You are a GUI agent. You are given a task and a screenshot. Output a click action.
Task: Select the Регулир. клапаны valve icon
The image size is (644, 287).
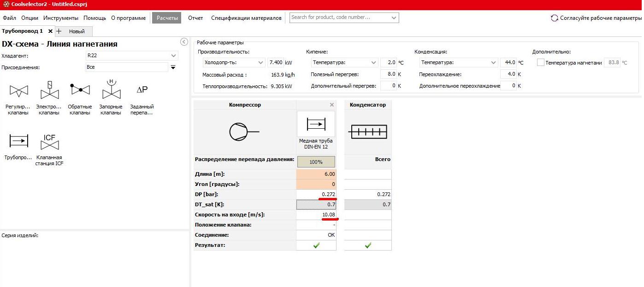(18, 91)
